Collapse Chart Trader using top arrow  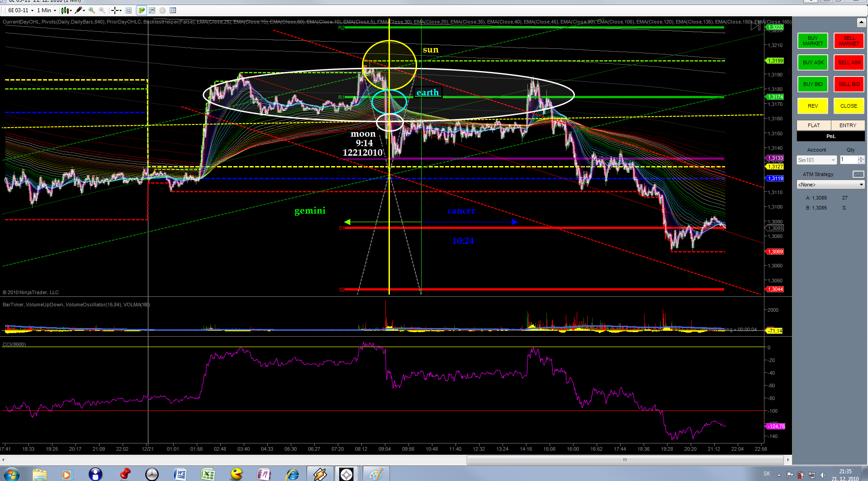pyautogui.click(x=861, y=22)
